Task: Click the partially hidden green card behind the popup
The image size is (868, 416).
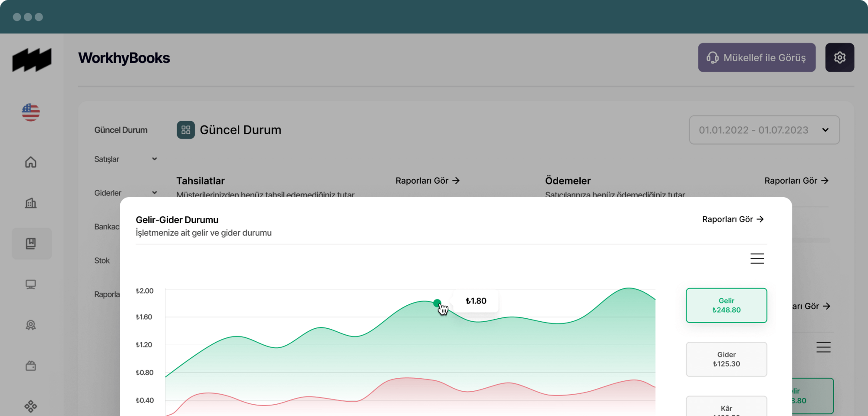Action: tap(813, 396)
